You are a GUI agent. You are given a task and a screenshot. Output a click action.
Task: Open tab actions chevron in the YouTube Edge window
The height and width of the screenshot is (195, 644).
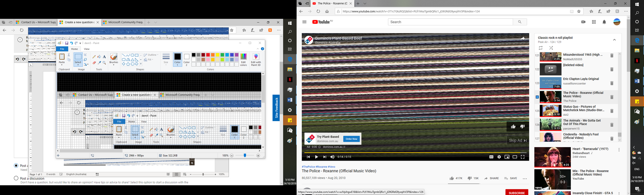[365, 4]
